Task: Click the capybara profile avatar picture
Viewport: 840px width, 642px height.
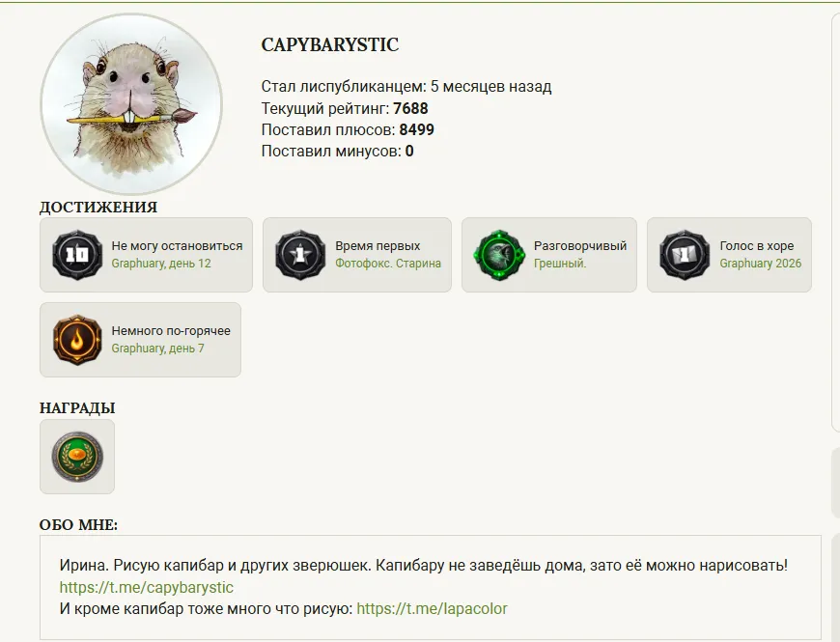Action: 131,104
